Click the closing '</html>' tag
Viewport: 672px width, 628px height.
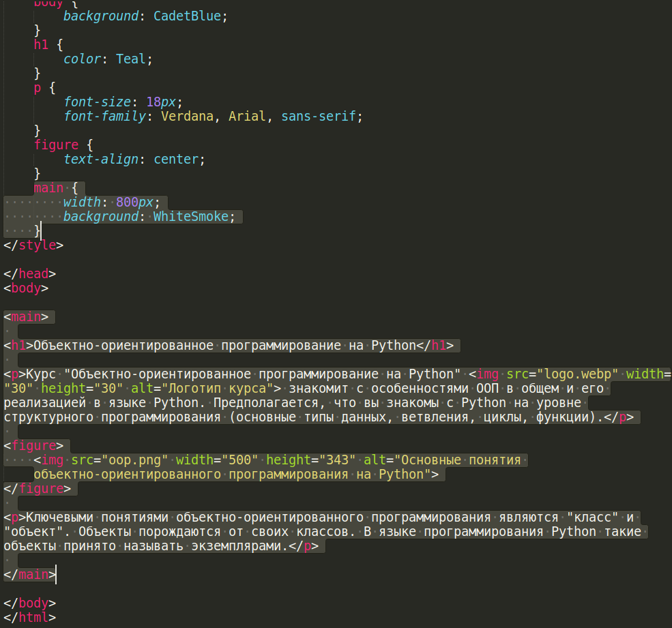tap(29, 618)
